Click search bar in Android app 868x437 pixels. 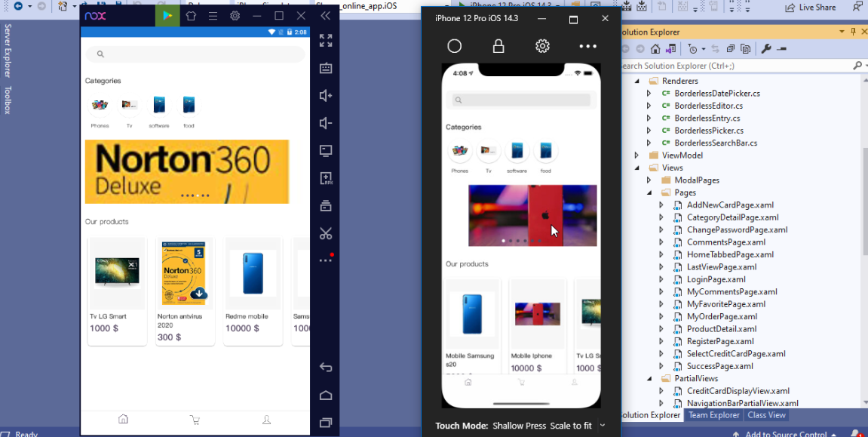[x=195, y=54]
